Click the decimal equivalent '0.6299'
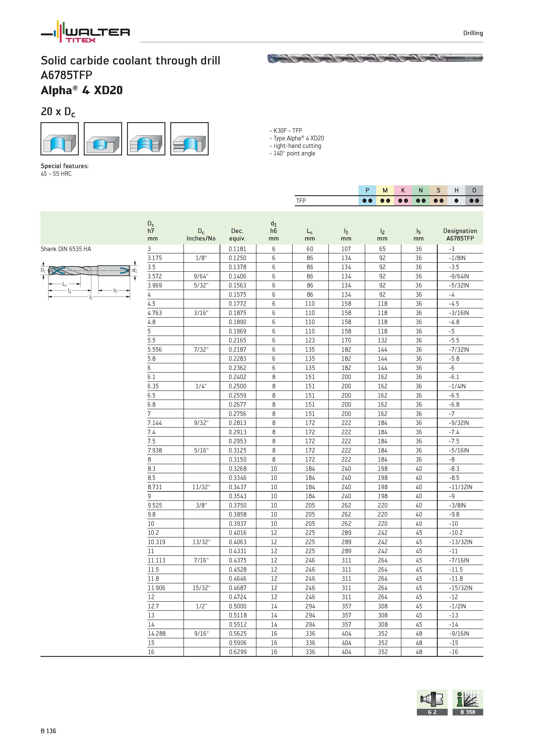The width and height of the screenshot is (534, 756). click(x=238, y=652)
